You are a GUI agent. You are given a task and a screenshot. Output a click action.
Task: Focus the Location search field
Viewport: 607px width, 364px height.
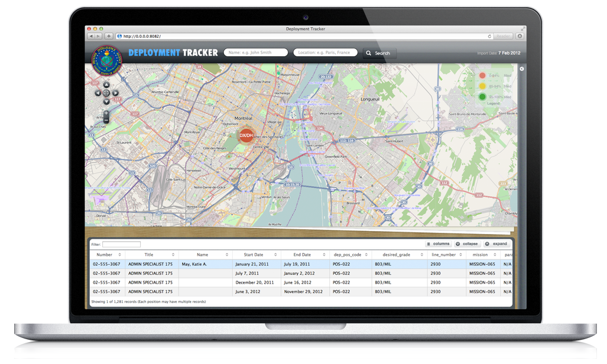coord(326,53)
